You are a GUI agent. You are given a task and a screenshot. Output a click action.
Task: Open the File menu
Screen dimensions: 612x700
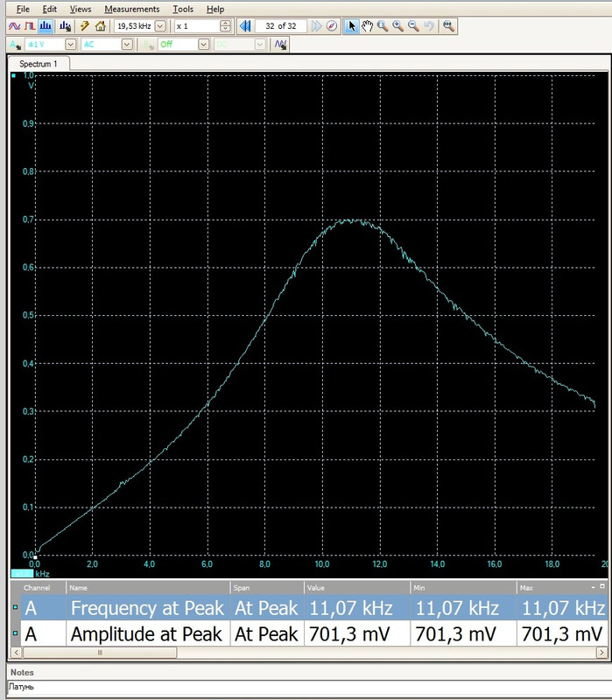(x=23, y=9)
